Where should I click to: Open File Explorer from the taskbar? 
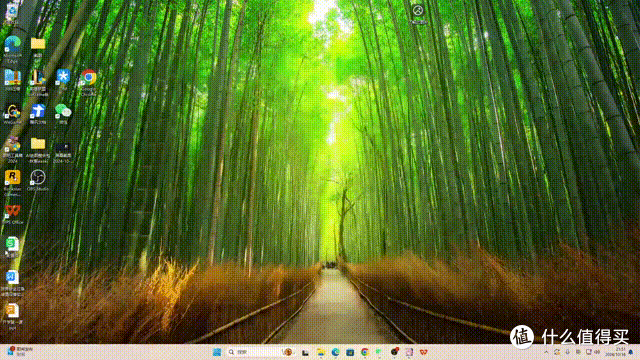(x=321, y=352)
